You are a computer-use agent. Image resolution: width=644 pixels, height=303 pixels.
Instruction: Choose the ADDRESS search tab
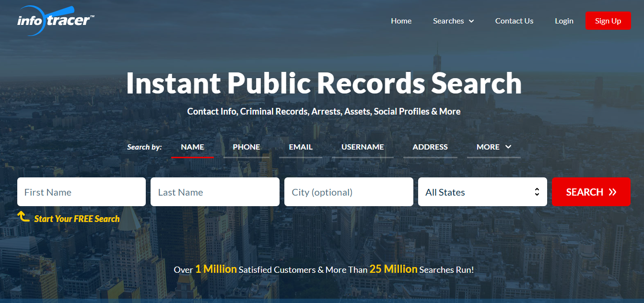point(430,147)
